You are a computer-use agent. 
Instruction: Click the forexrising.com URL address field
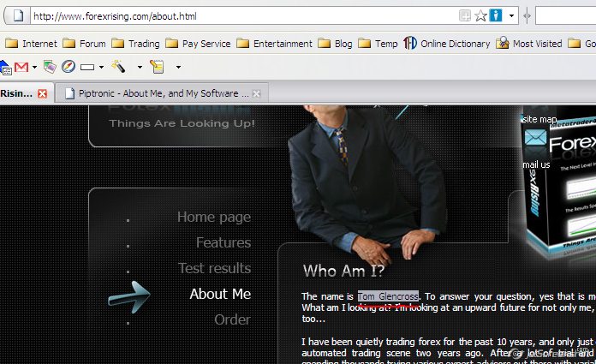pyautogui.click(x=243, y=16)
